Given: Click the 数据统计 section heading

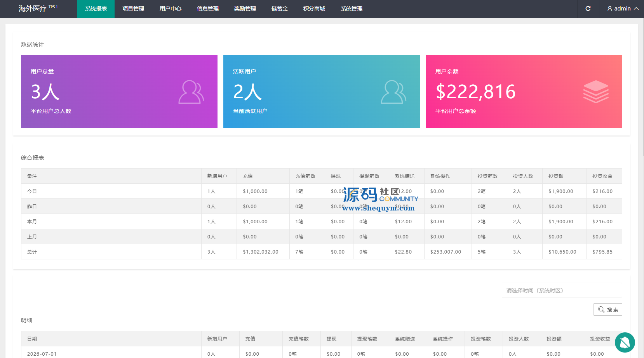Looking at the screenshot, I should pos(32,44).
